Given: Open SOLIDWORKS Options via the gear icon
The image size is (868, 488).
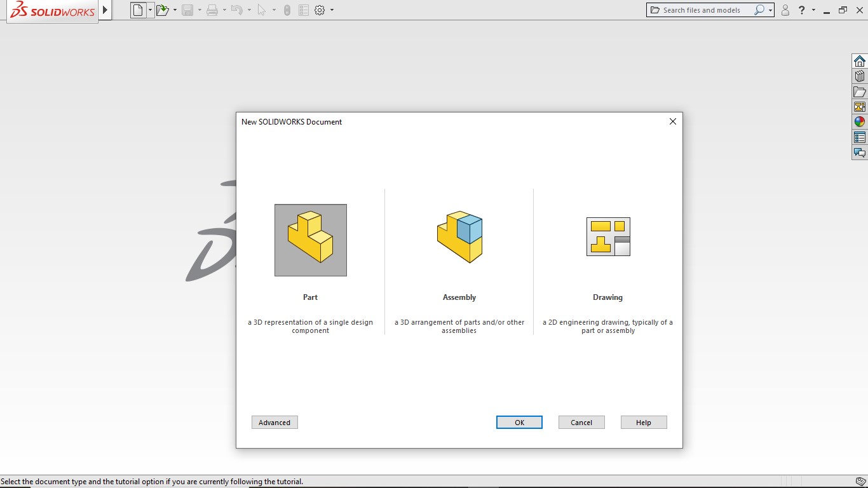Looking at the screenshot, I should (x=318, y=10).
